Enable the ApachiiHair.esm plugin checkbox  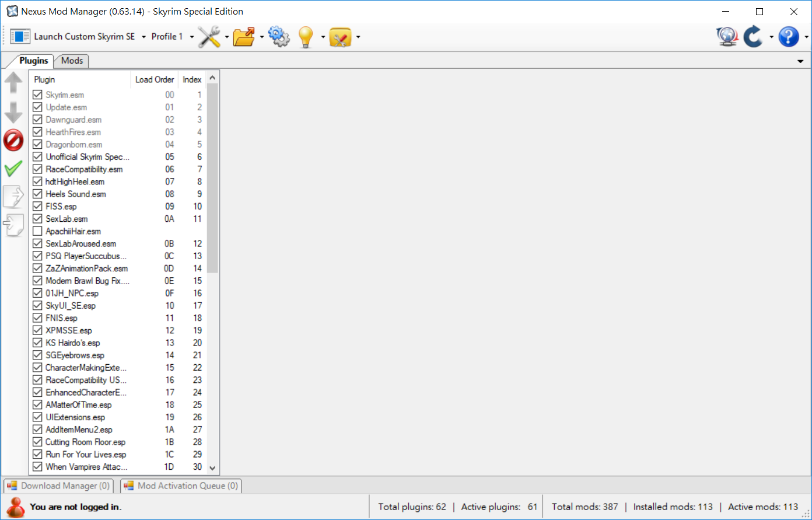[37, 231]
